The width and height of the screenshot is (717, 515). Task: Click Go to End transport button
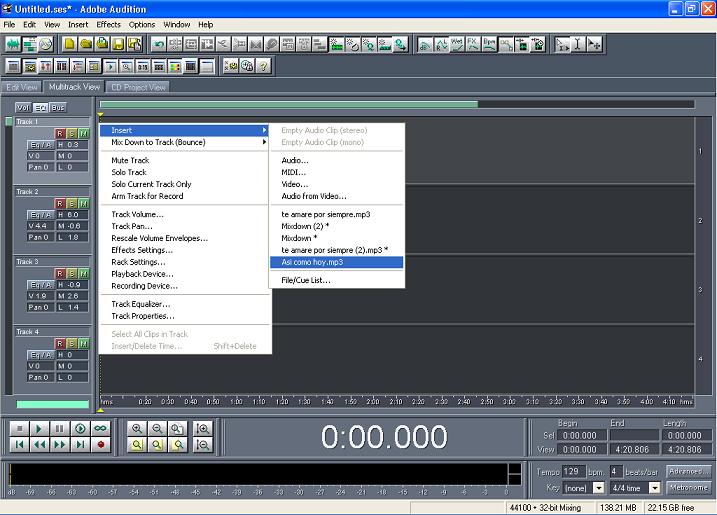point(80,445)
